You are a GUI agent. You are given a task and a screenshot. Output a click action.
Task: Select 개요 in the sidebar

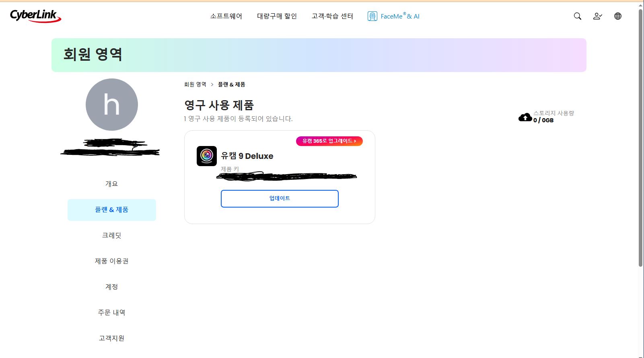(112, 184)
